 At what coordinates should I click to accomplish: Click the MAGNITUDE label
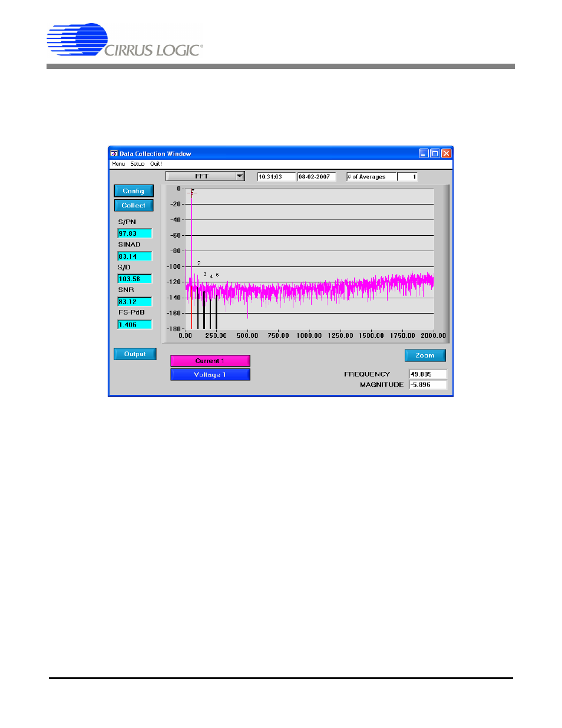(382, 384)
